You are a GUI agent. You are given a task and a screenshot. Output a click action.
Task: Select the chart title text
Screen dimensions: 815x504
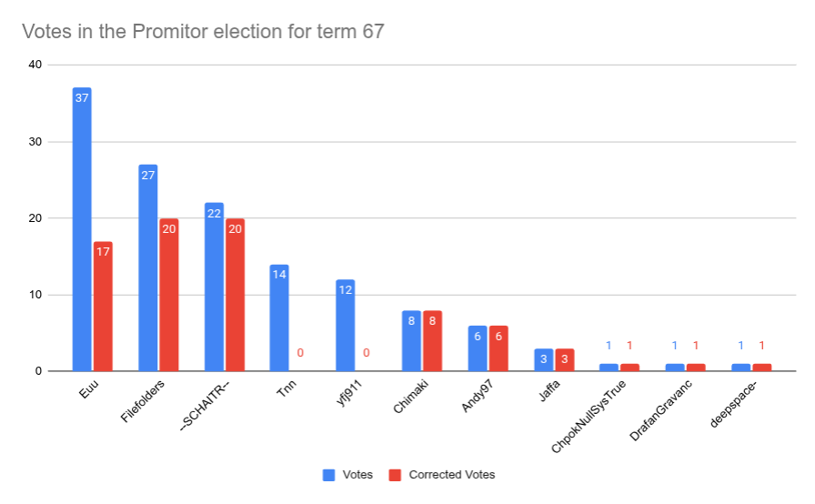[203, 33]
